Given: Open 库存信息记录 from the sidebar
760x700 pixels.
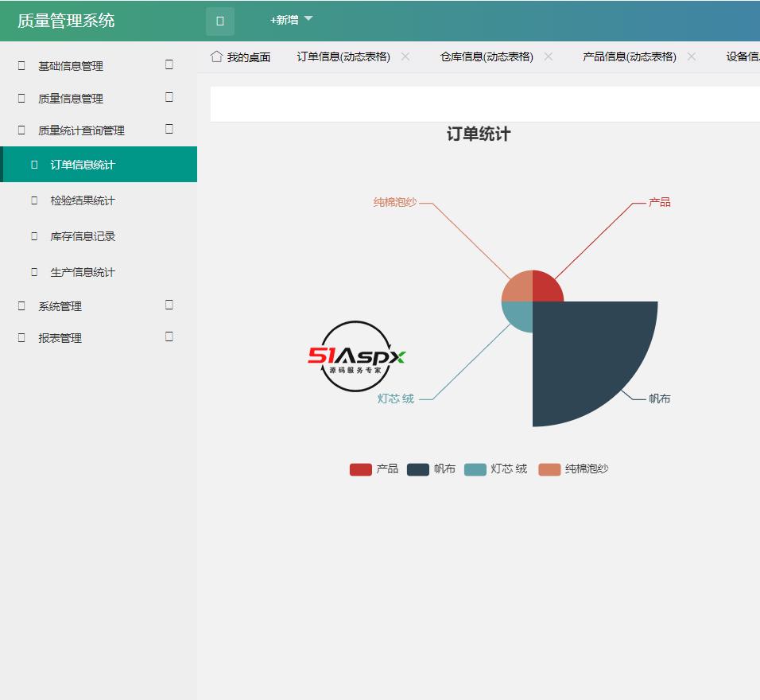Looking at the screenshot, I should click(x=79, y=236).
